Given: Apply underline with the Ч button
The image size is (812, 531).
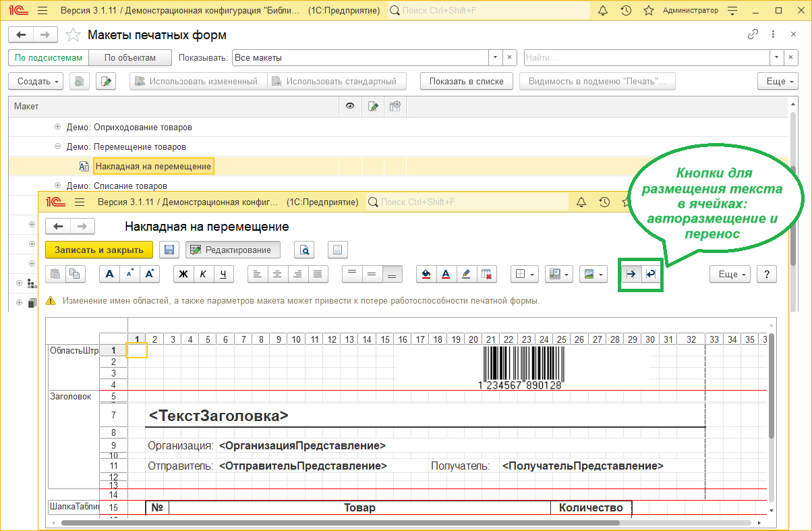Looking at the screenshot, I should point(224,274).
